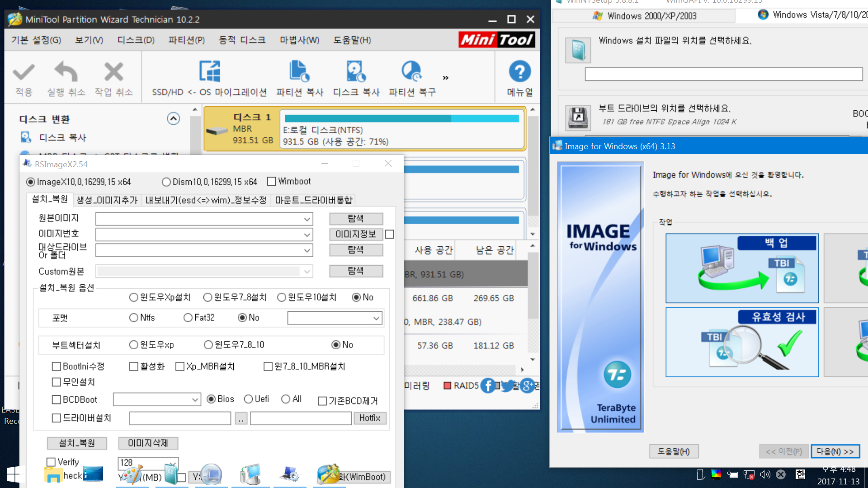The width and height of the screenshot is (868, 488).
Task: Click the boot drive floppy icon in WinNTSetup
Action: [578, 117]
